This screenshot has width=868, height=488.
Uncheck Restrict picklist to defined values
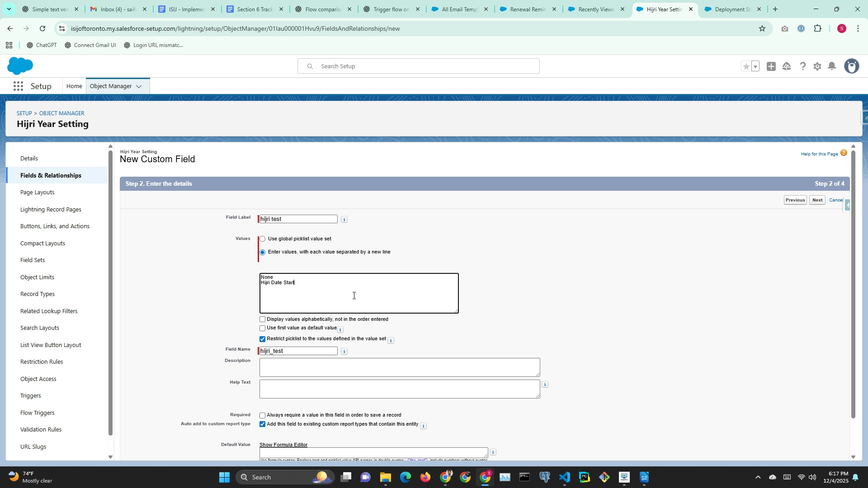(263, 339)
